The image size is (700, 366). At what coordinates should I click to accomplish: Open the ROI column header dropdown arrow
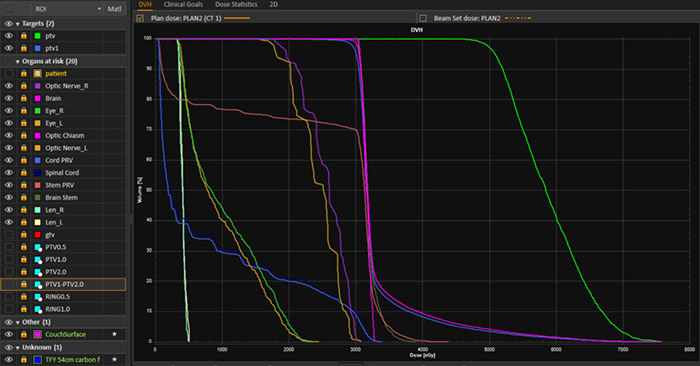click(99, 9)
